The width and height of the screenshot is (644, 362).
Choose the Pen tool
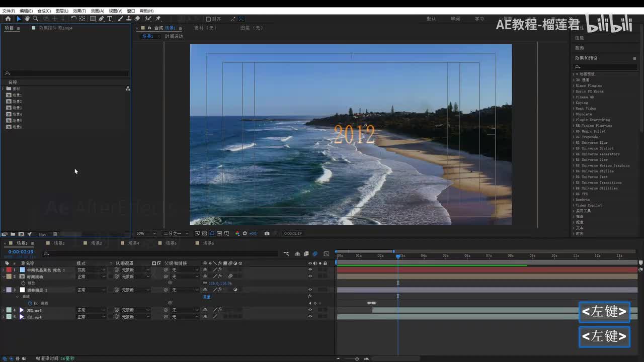pos(101,19)
